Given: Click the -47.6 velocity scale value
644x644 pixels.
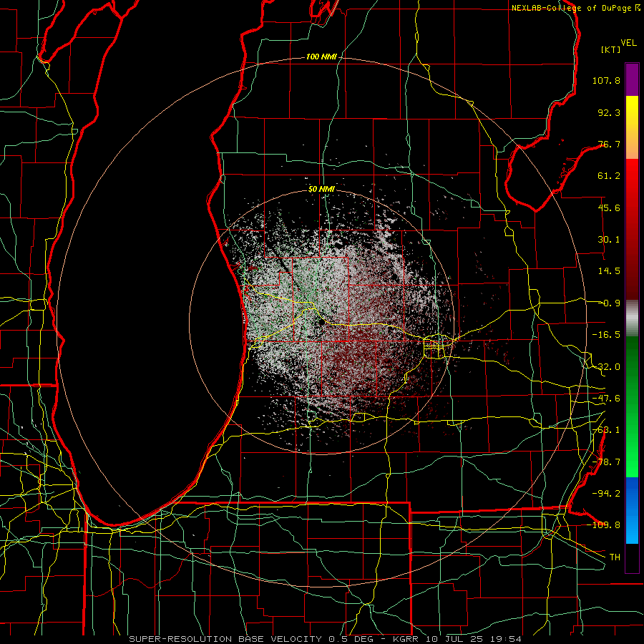Looking at the screenshot, I should (606, 399).
